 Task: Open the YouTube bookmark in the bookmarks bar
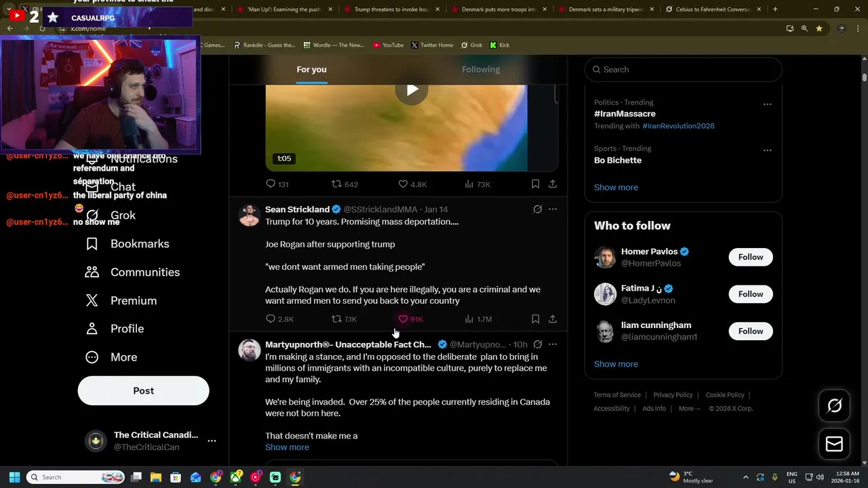point(388,45)
